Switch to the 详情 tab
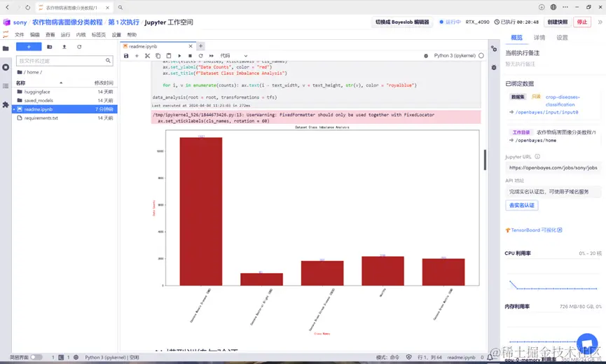This screenshot has width=606, height=364. click(539, 37)
